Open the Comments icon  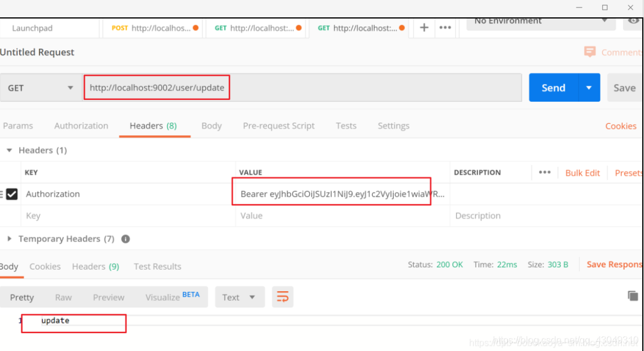[590, 52]
